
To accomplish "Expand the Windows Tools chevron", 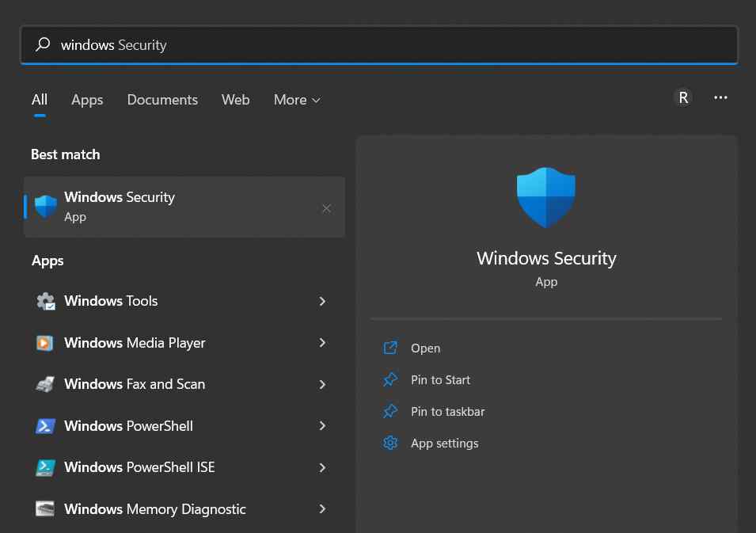I will click(x=322, y=301).
